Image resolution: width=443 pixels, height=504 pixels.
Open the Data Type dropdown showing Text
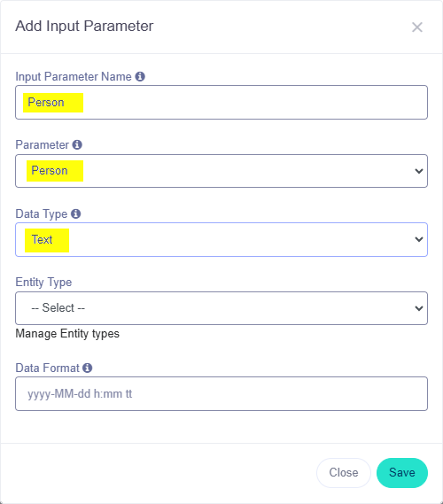pos(221,239)
